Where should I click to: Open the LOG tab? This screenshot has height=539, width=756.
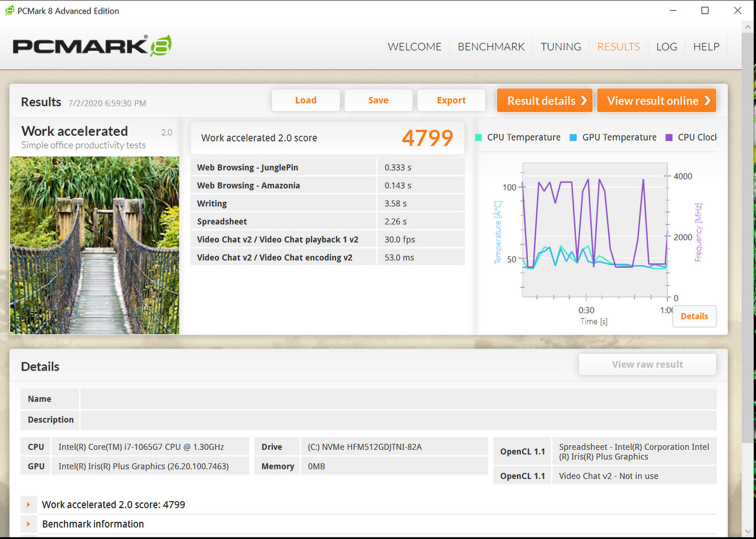coord(667,47)
